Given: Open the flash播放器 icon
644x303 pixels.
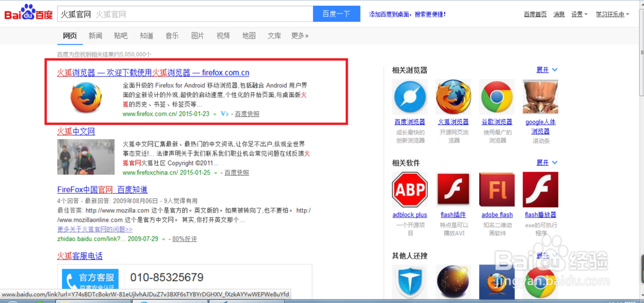Looking at the screenshot, I should pos(540,189).
